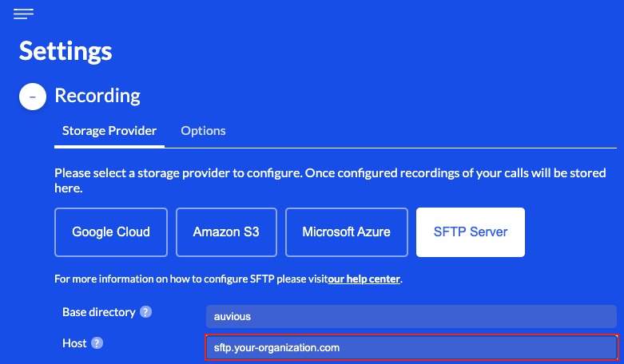
Task: Select the SFTP Server provider
Action: click(x=471, y=232)
